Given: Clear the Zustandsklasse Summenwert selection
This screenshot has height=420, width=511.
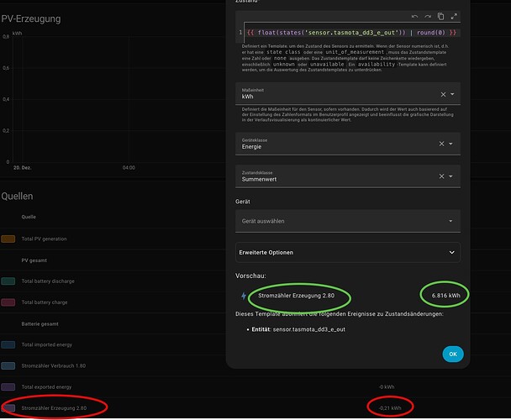Looking at the screenshot, I should coord(441,176).
